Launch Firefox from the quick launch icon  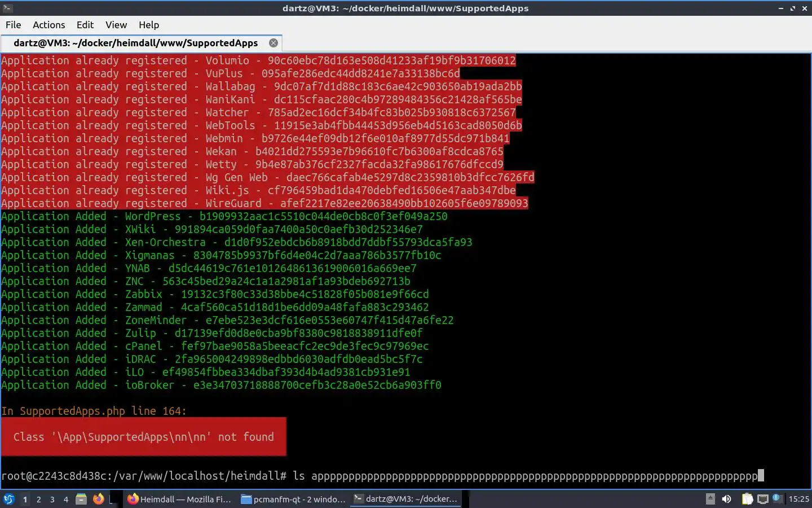[99, 499]
